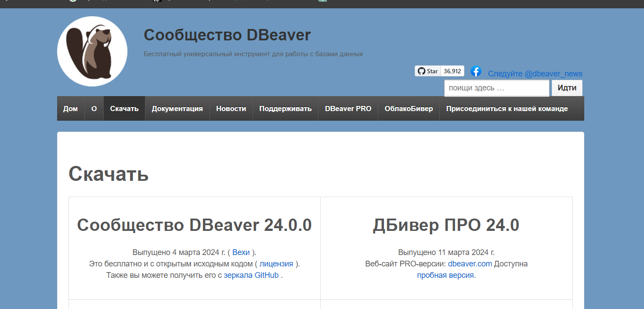Screen dimensions: 644x309
Task: Click the ДБивер ПРО 24.0 heading
Action: pyautogui.click(x=446, y=225)
